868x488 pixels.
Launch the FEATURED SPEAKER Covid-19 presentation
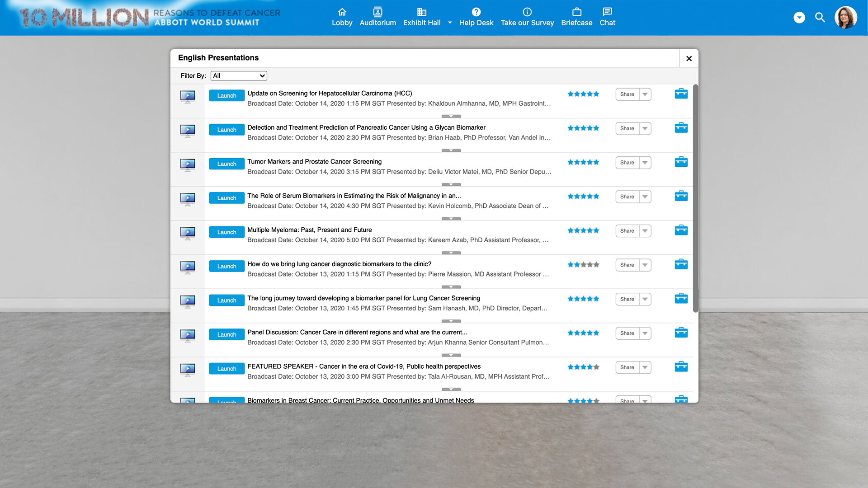[x=226, y=368]
